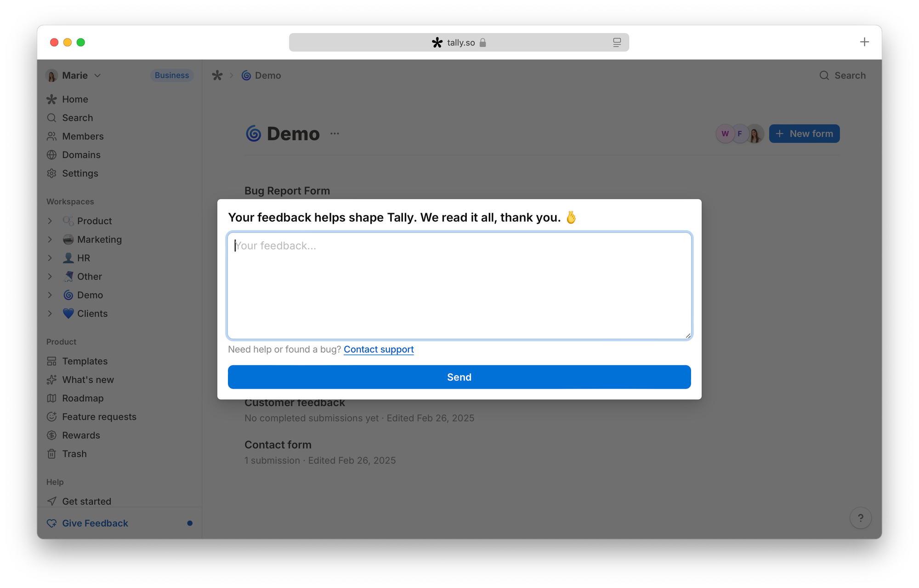Open Feature requests in the sidebar
The width and height of the screenshot is (919, 588).
99,417
